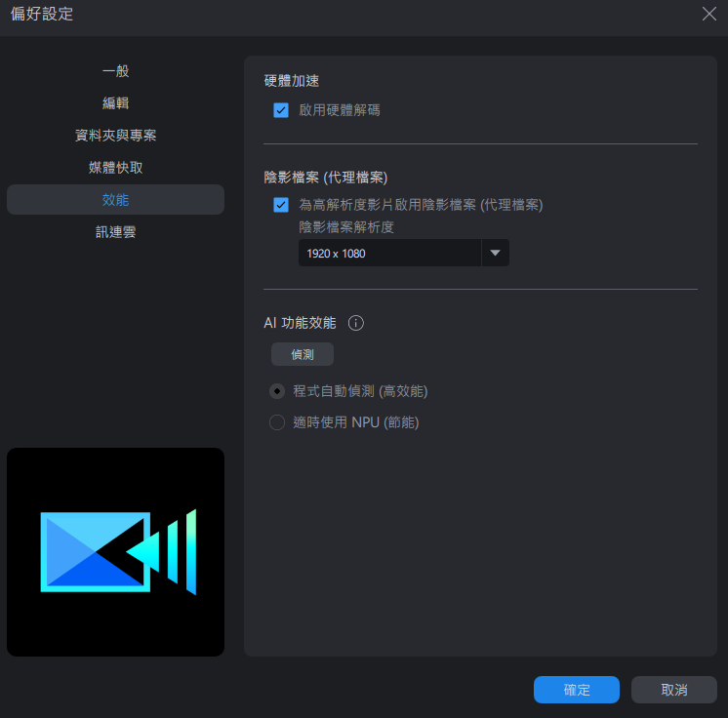Click the 偏好設定 title text
Viewport: 728px width, 718px height.
pyautogui.click(x=42, y=14)
